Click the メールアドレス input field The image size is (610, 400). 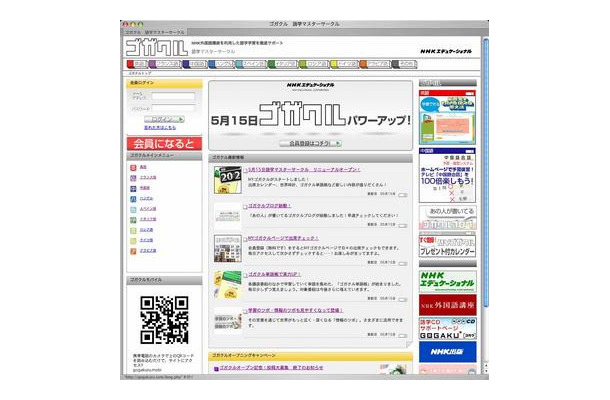pos(173,96)
